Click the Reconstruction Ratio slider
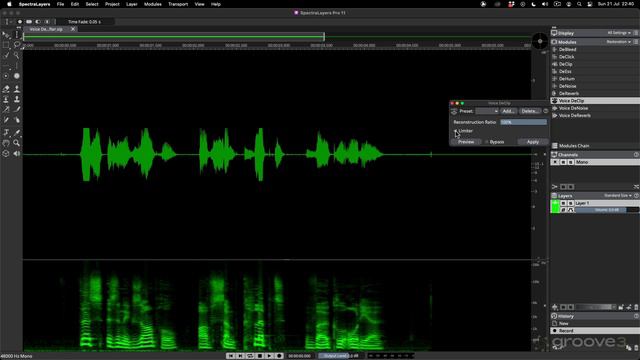The image size is (640, 360). [x=524, y=122]
